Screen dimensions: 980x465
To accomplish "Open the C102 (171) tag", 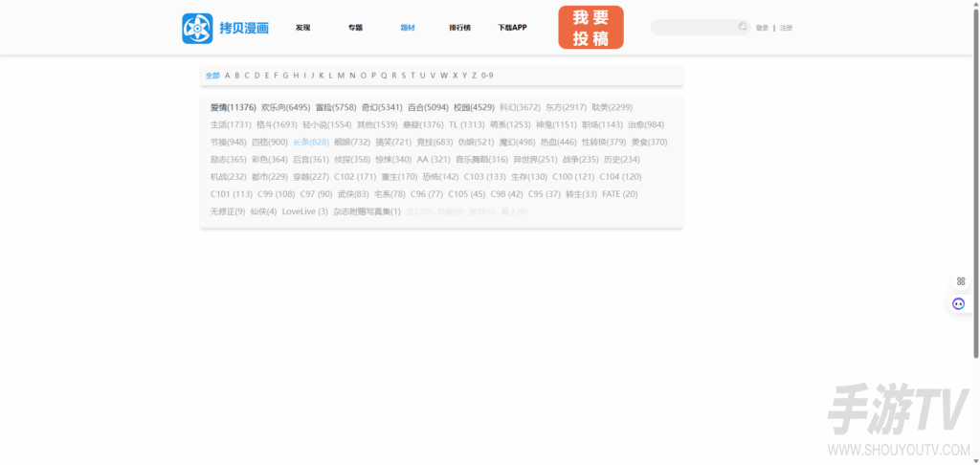I will (x=356, y=177).
